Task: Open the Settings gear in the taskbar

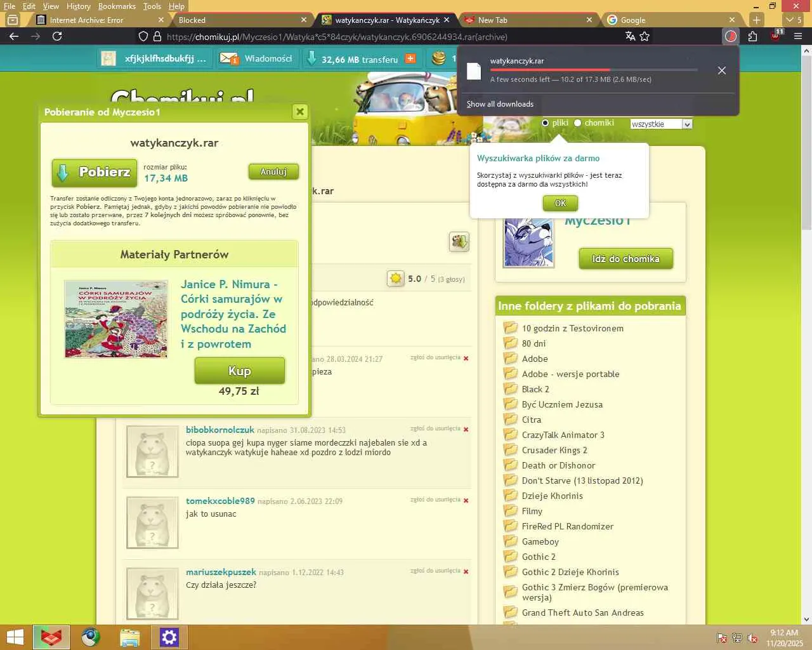Action: pyautogui.click(x=169, y=637)
